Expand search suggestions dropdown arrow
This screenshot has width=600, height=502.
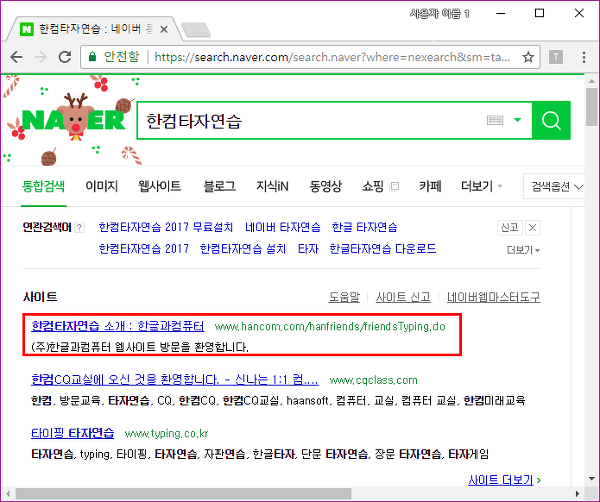pyautogui.click(x=517, y=120)
